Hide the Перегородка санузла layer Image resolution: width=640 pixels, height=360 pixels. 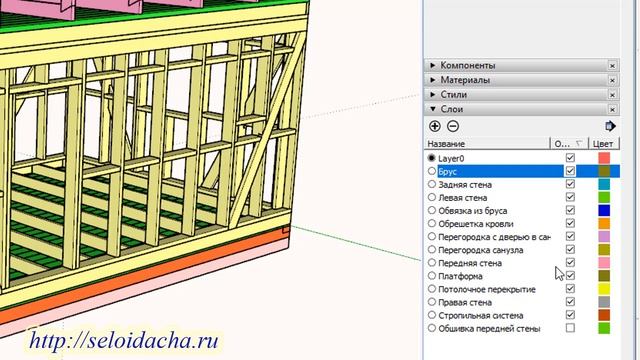click(570, 249)
